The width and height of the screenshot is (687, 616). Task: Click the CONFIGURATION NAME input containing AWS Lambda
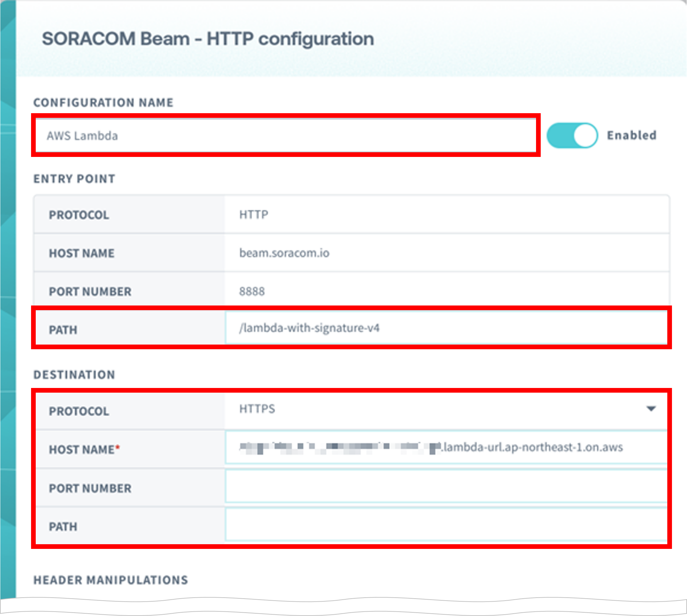point(285,136)
